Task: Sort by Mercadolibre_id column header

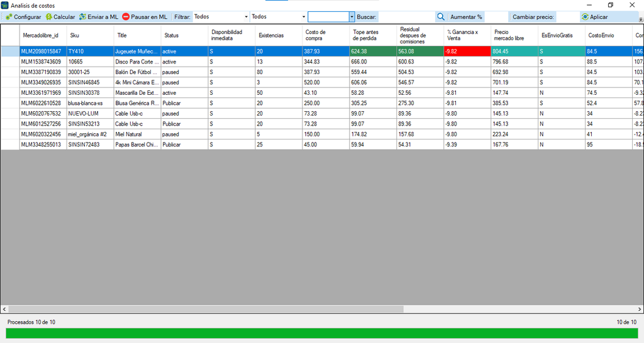Action: [43, 35]
